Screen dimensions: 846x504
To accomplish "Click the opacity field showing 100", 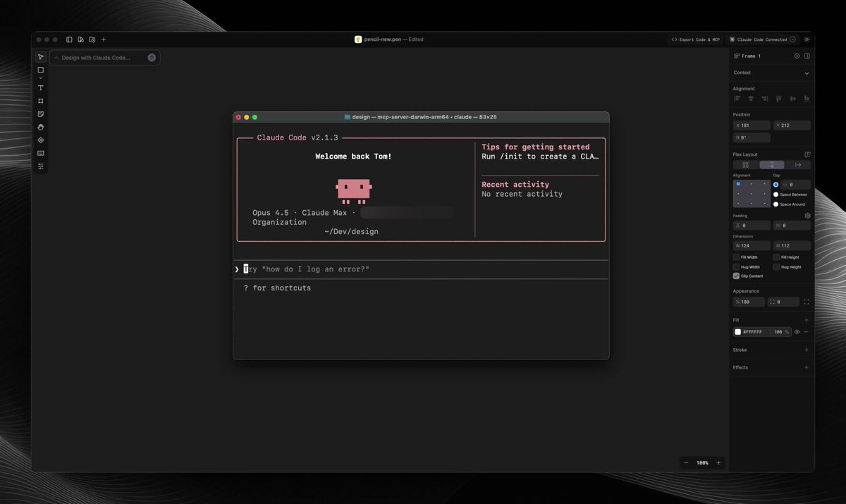I will pos(749,302).
